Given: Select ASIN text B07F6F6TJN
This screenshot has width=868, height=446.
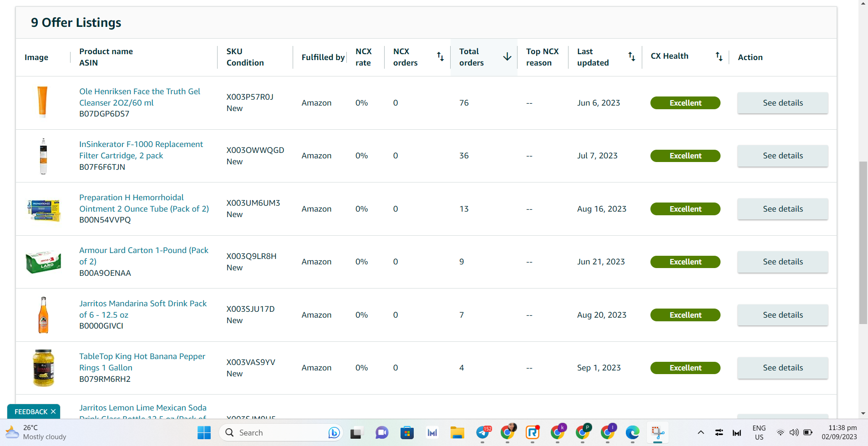Looking at the screenshot, I should pos(102,167).
